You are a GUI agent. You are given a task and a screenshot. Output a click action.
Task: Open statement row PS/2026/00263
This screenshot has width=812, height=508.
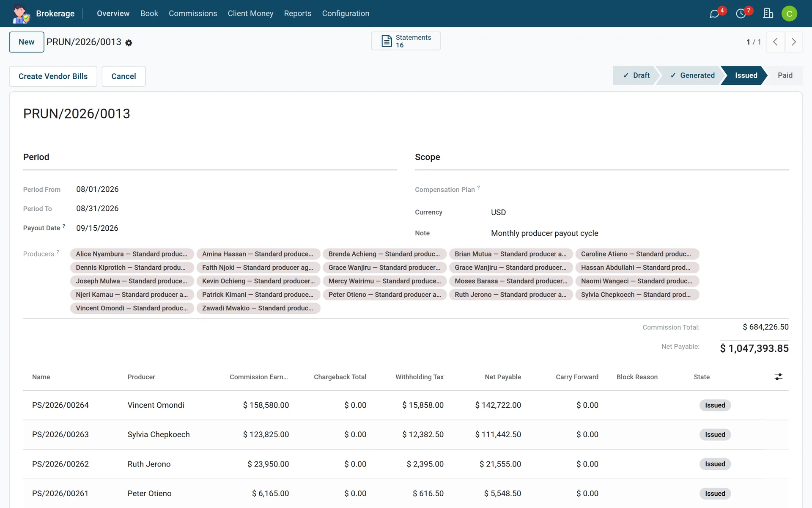406,434
